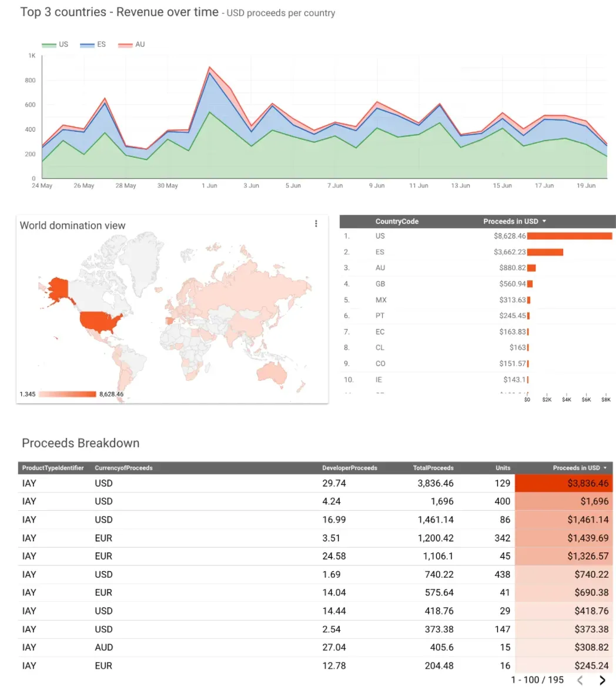Click the $308.82 proceeds cell
This screenshot has width=616, height=693.
(x=564, y=648)
